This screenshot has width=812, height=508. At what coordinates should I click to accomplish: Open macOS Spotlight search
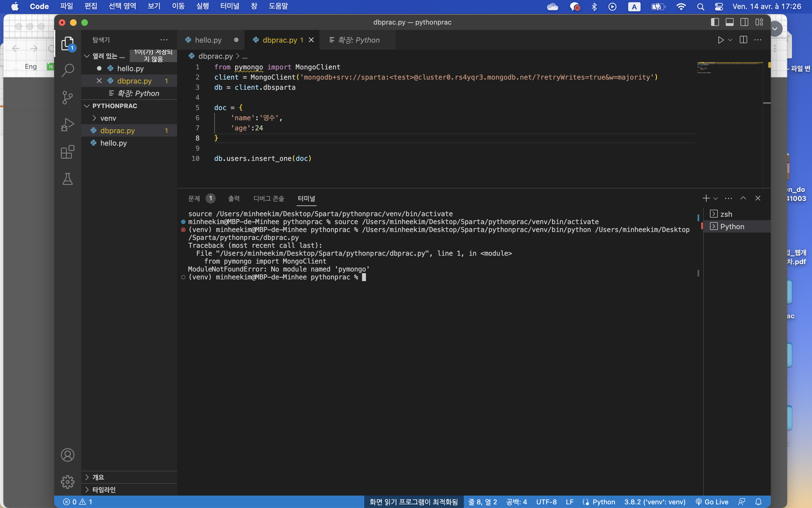(x=701, y=7)
